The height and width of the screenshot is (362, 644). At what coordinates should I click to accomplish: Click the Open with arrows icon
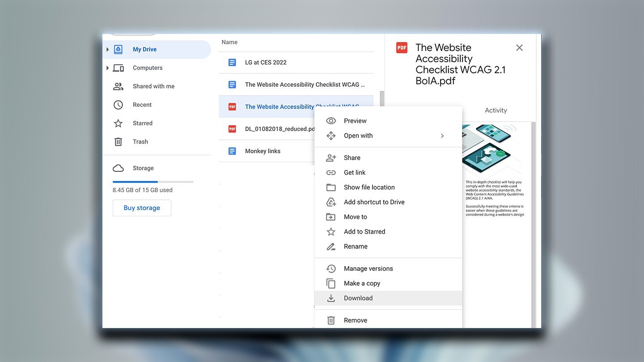point(331,135)
